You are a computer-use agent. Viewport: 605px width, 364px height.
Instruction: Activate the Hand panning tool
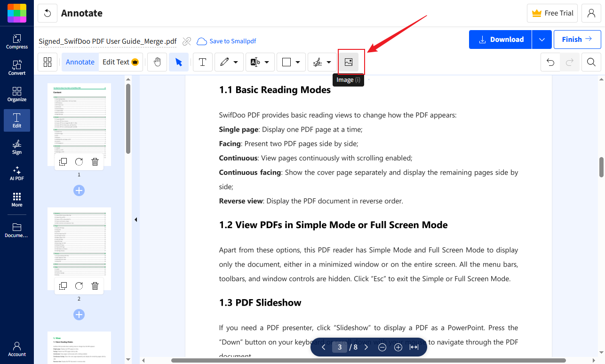point(158,62)
